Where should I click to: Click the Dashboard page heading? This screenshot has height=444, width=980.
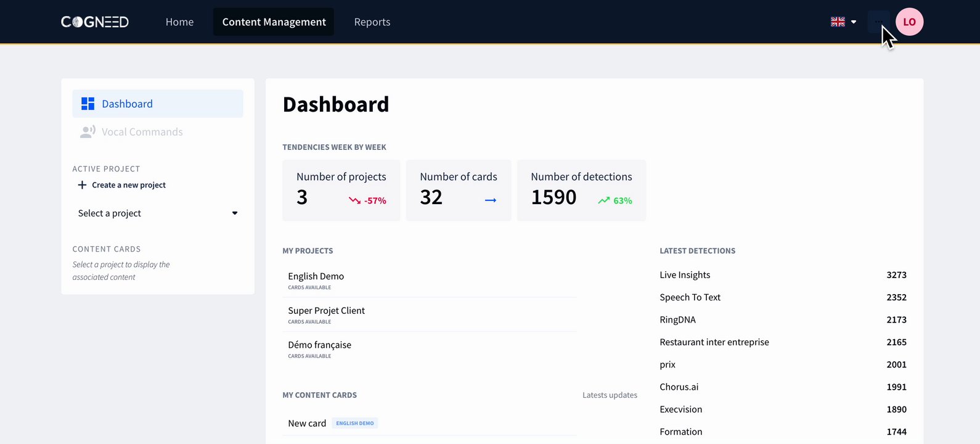(336, 104)
